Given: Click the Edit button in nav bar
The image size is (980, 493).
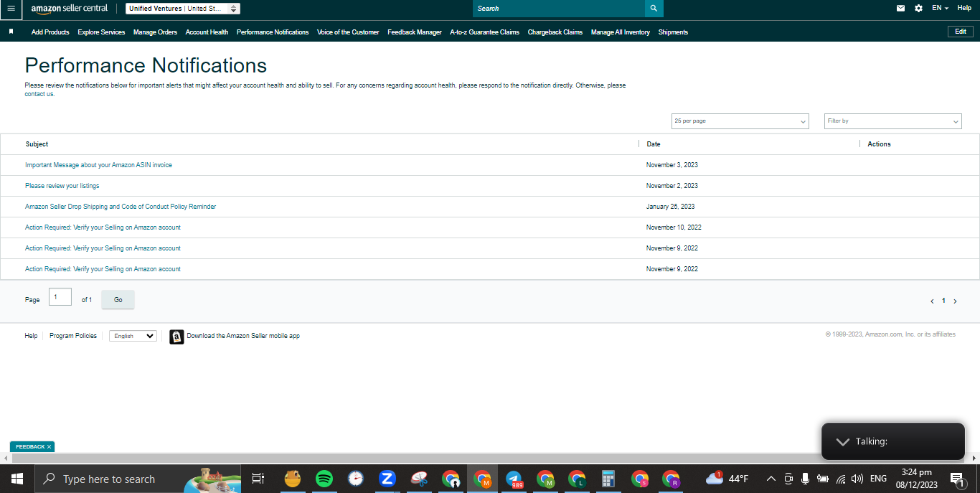Looking at the screenshot, I should click(x=961, y=32).
